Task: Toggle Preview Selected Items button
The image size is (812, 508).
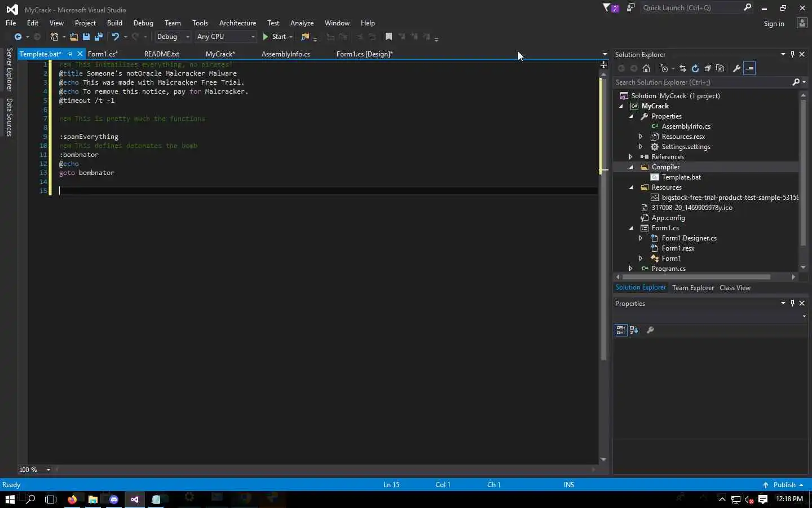Action: [x=749, y=68]
